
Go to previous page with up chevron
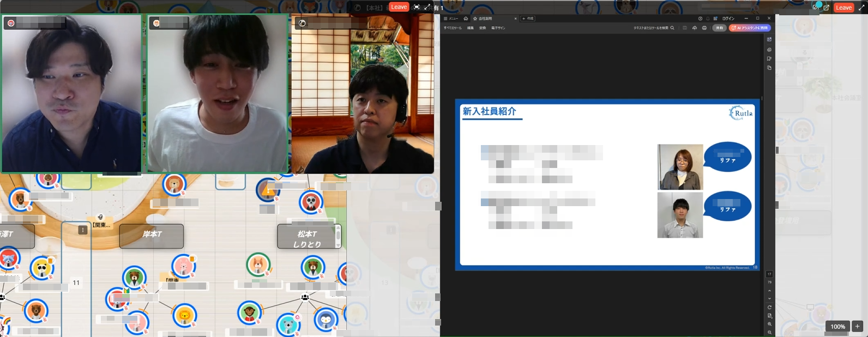[769, 291]
